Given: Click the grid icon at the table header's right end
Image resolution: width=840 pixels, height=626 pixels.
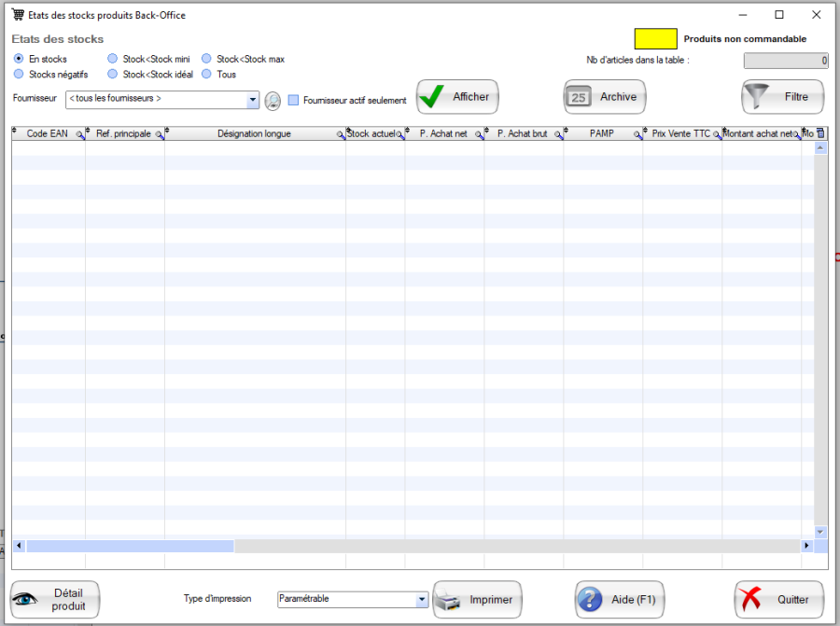Looking at the screenshot, I should coord(819,133).
